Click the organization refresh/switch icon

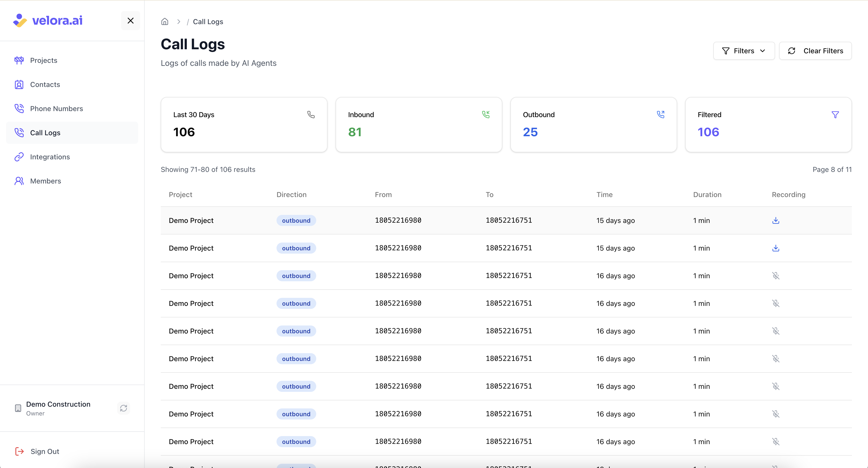(123, 408)
